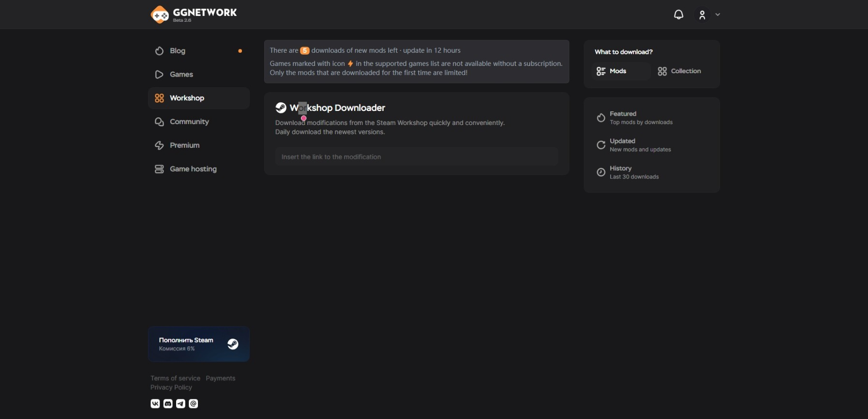Click the lightning bolt icon in notice
868x419 pixels.
pos(350,63)
